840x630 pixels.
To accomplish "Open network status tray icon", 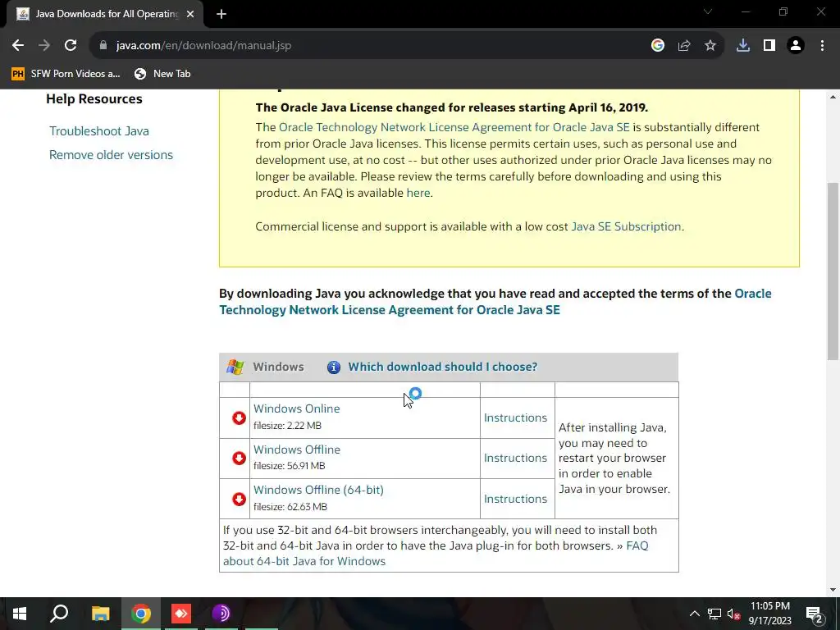I will pyautogui.click(x=714, y=614).
